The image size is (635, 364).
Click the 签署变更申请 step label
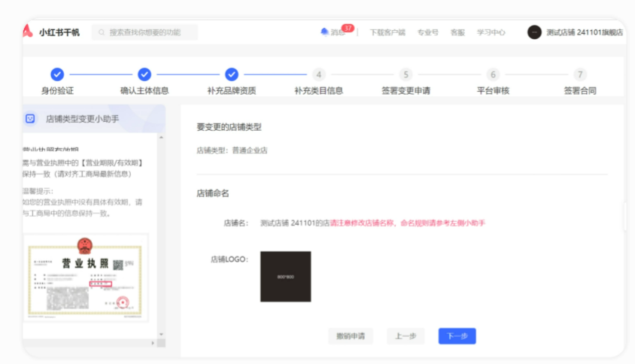(406, 91)
